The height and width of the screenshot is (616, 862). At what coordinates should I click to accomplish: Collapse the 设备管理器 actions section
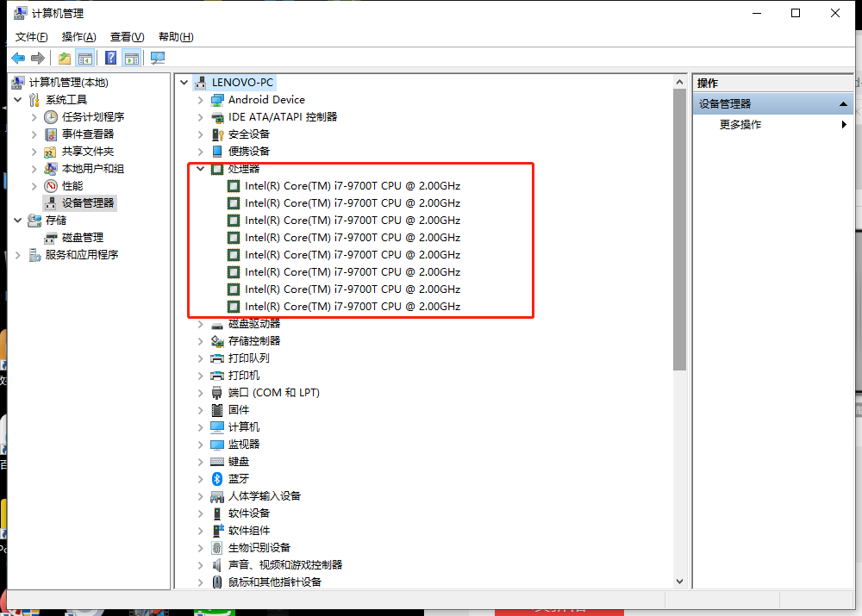[x=843, y=104]
